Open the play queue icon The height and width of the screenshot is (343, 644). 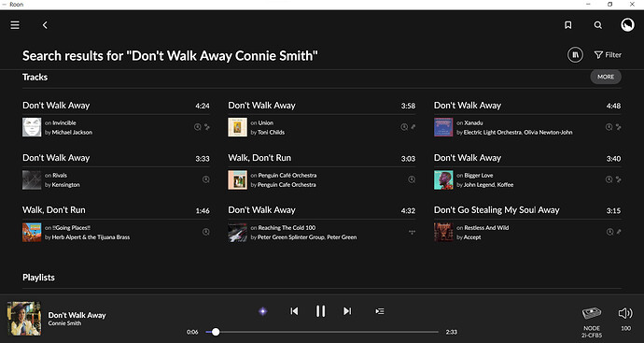(380, 311)
